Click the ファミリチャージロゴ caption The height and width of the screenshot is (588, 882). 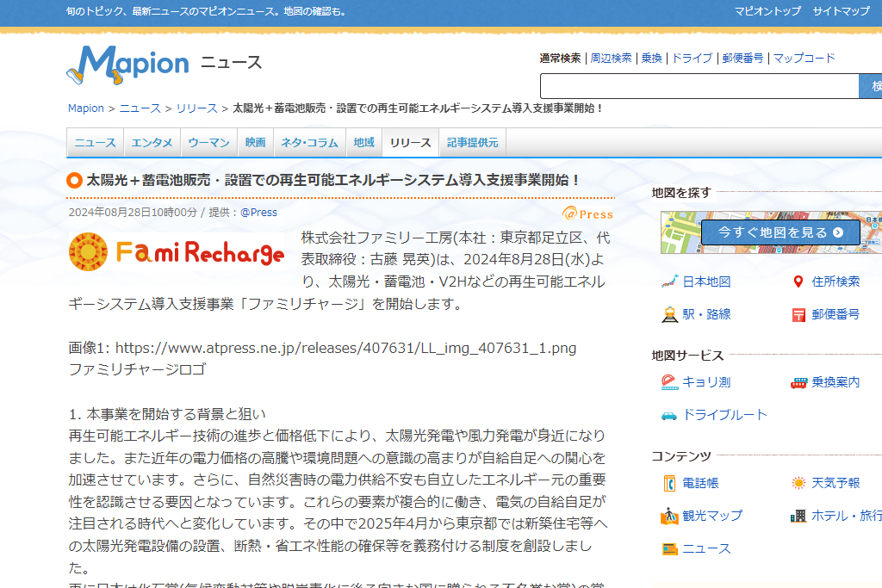tap(137, 370)
